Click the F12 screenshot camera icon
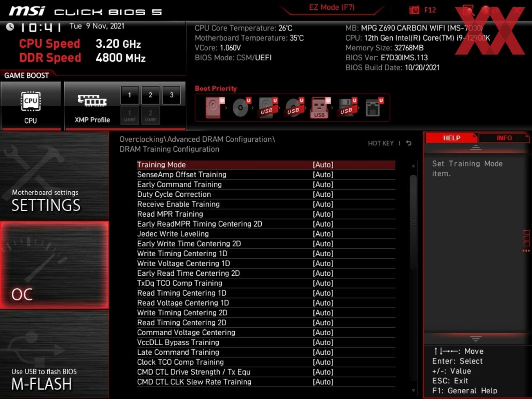The image size is (532, 399). pyautogui.click(x=414, y=10)
